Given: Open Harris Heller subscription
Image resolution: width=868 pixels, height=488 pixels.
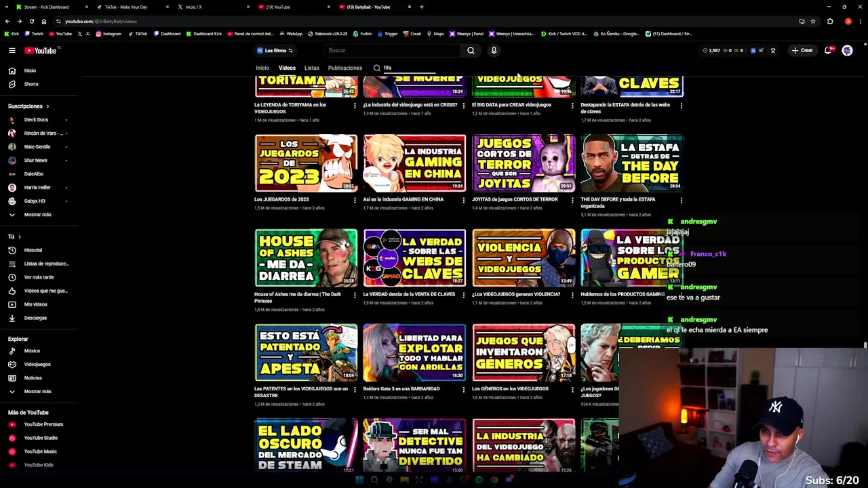Looking at the screenshot, I should (37, 188).
